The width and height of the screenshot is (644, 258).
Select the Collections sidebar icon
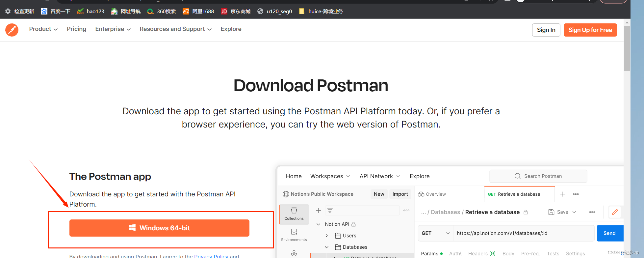coord(294,214)
